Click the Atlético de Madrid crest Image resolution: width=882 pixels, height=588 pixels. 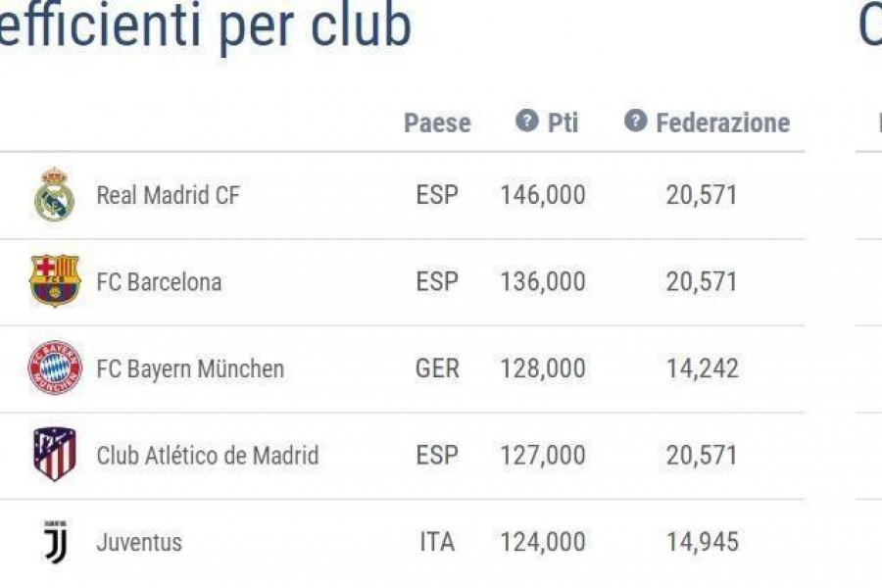(55, 454)
